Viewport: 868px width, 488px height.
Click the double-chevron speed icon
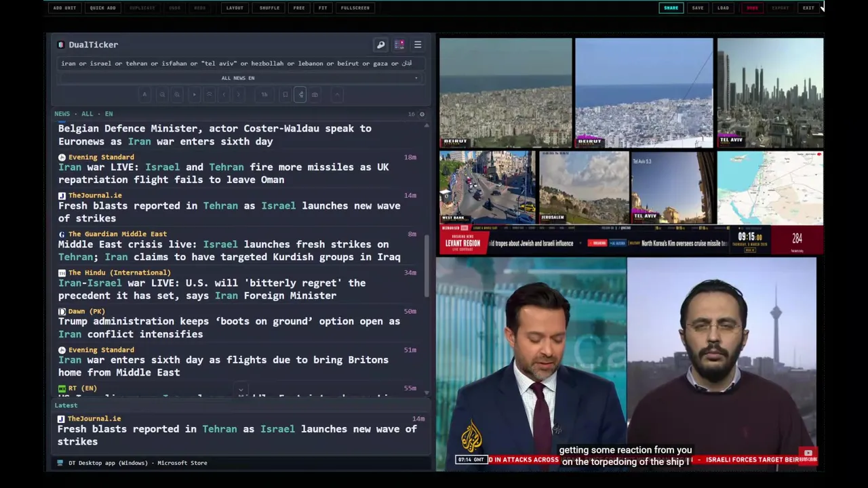coord(210,95)
